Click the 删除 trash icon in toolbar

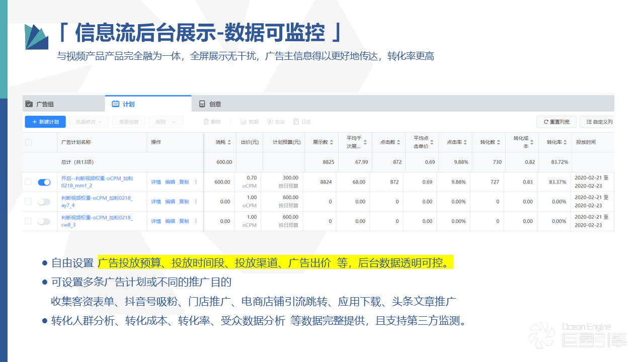pos(206,122)
